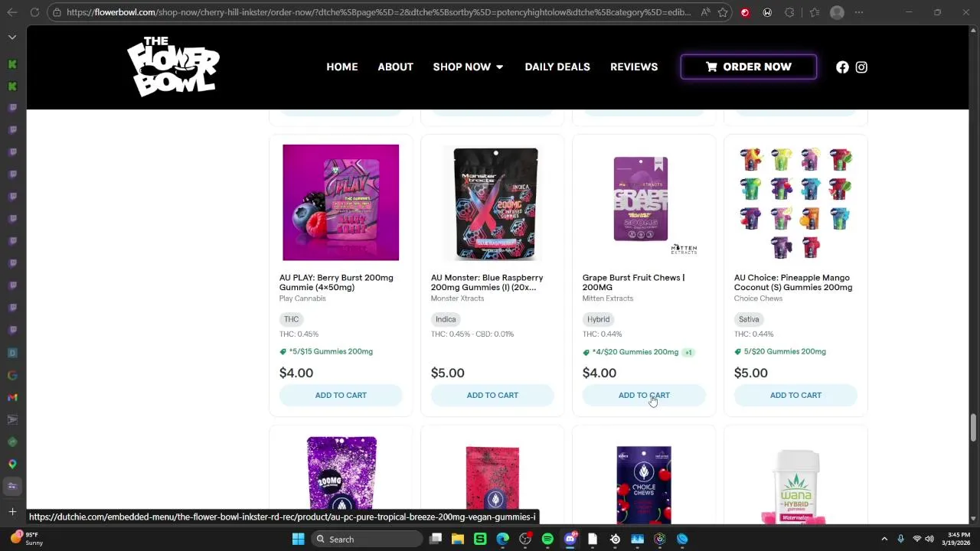The height and width of the screenshot is (551, 980).
Task: Open the browser profile avatar
Action: 837,12
